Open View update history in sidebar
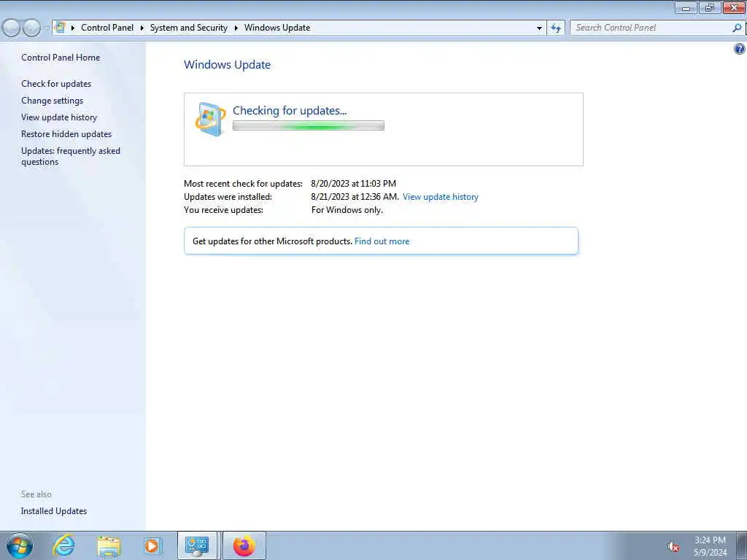Image resolution: width=747 pixels, height=560 pixels. tap(59, 117)
